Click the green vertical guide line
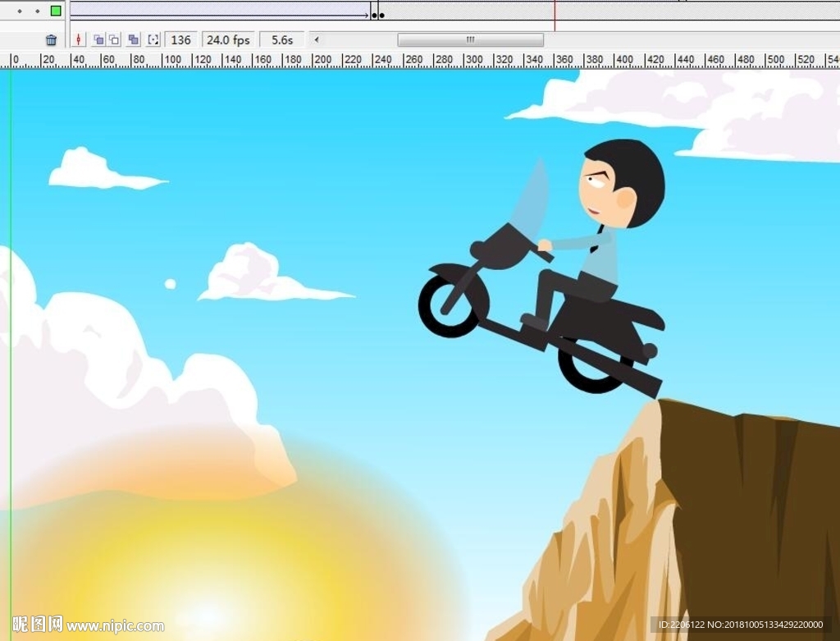Viewport: 840px width, 641px height. coord(10,354)
